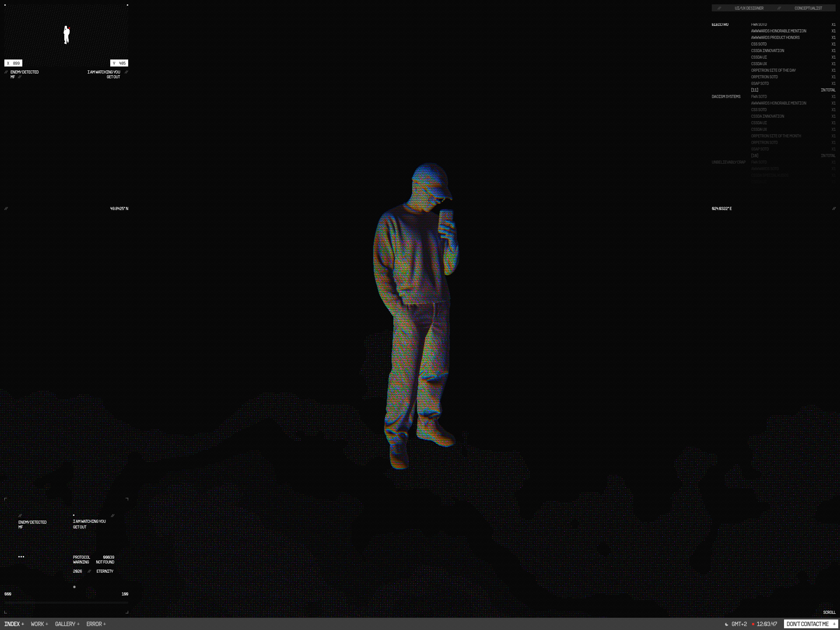Click the 3D figure holding a phone
Viewport: 840px width, 630px height.
[x=416, y=315]
